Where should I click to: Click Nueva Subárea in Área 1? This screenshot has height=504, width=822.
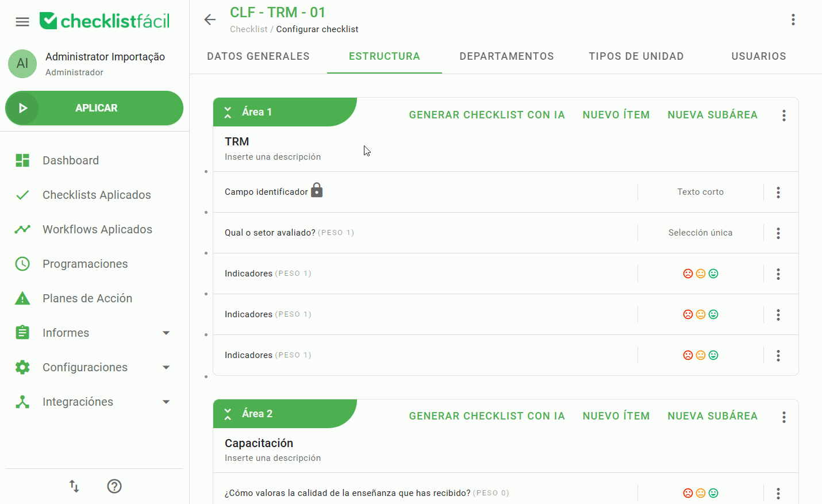(713, 115)
